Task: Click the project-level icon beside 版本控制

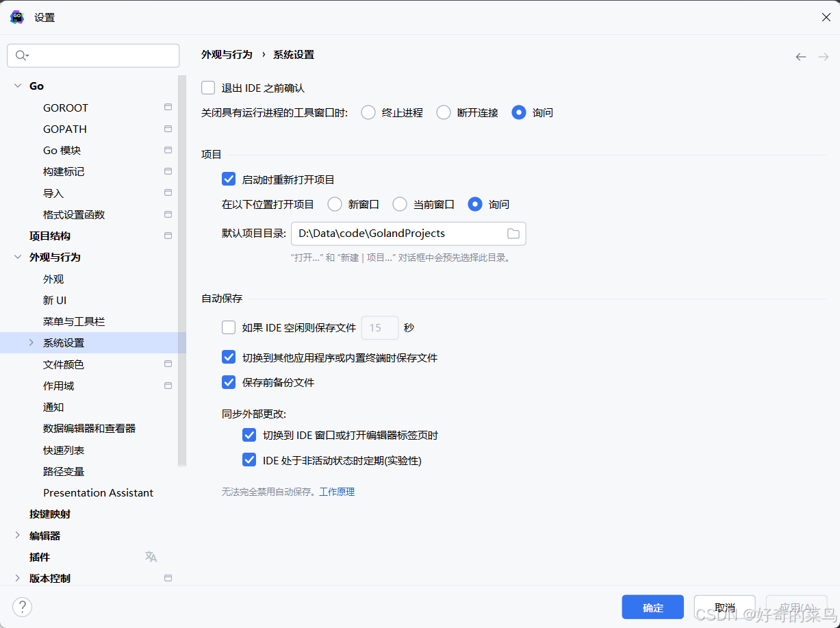Action: (168, 578)
